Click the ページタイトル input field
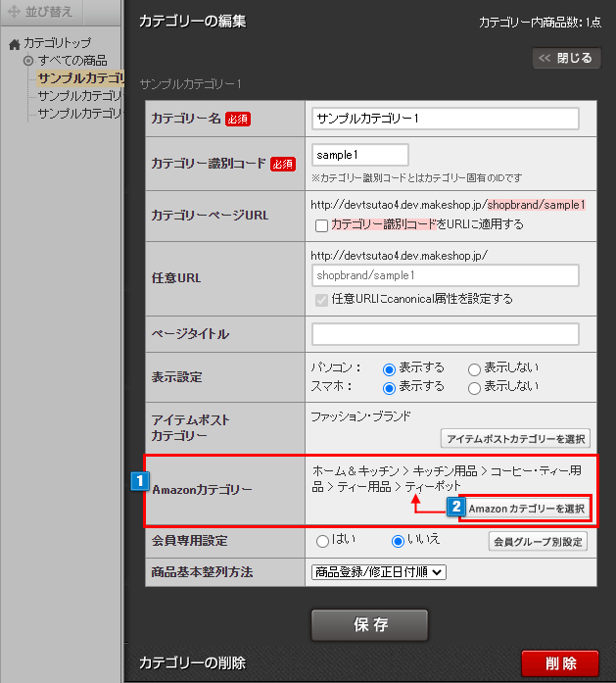 click(445, 334)
